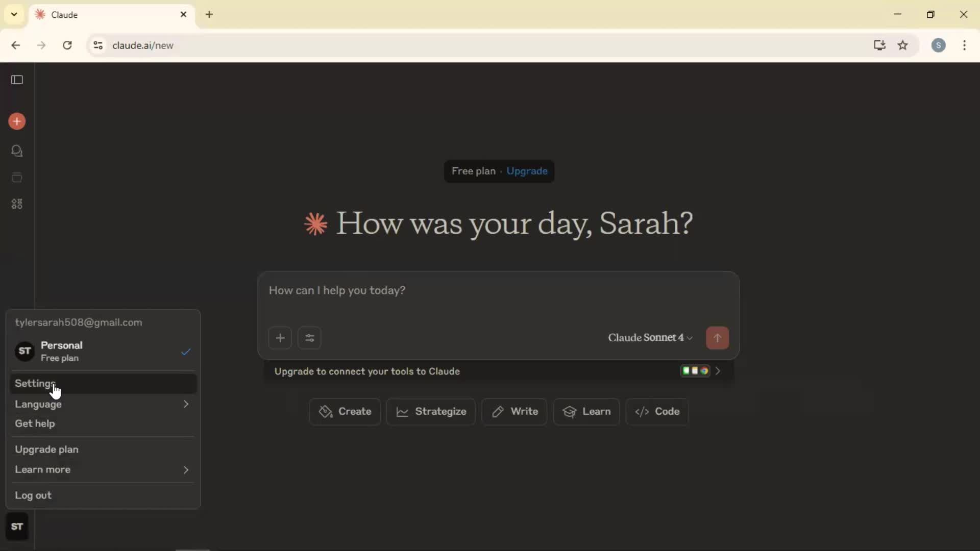Screen dimensions: 980x551
Task: Open Claude Sonnet 4 model selector
Action: click(650, 338)
